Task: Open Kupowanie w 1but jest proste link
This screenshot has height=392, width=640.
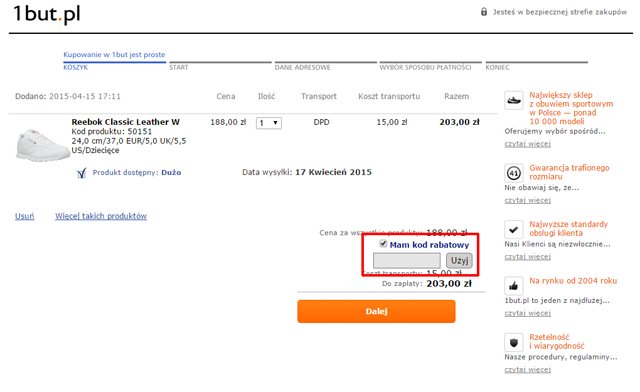Action: (x=114, y=55)
